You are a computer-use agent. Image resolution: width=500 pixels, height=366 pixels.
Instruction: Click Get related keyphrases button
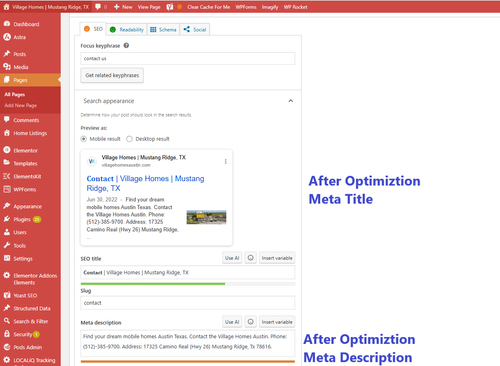click(112, 75)
